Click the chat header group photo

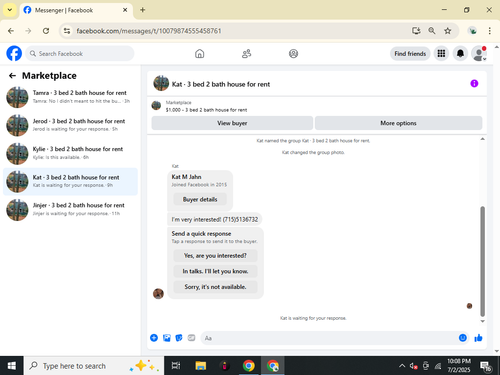click(161, 83)
